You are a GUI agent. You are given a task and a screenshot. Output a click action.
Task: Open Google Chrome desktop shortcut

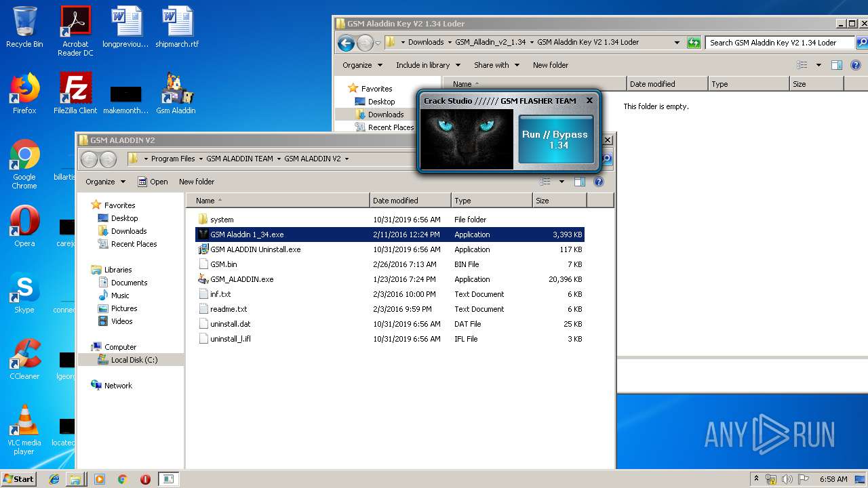[24, 165]
